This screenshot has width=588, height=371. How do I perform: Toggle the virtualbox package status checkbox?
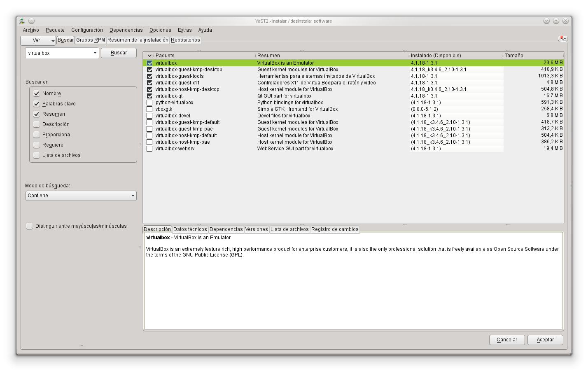[x=149, y=63]
